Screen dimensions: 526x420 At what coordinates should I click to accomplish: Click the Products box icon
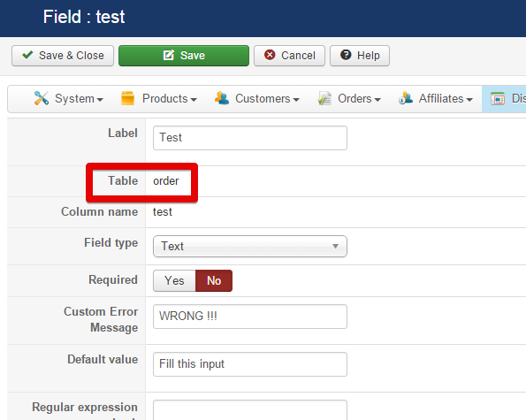point(127,98)
